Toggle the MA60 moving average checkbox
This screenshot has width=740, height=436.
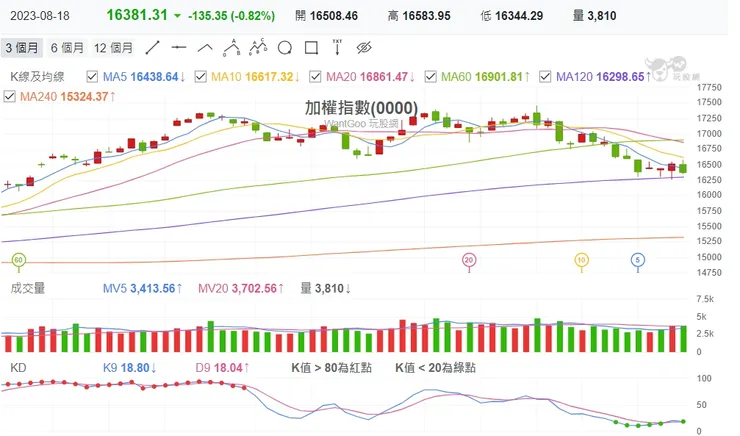(430, 76)
